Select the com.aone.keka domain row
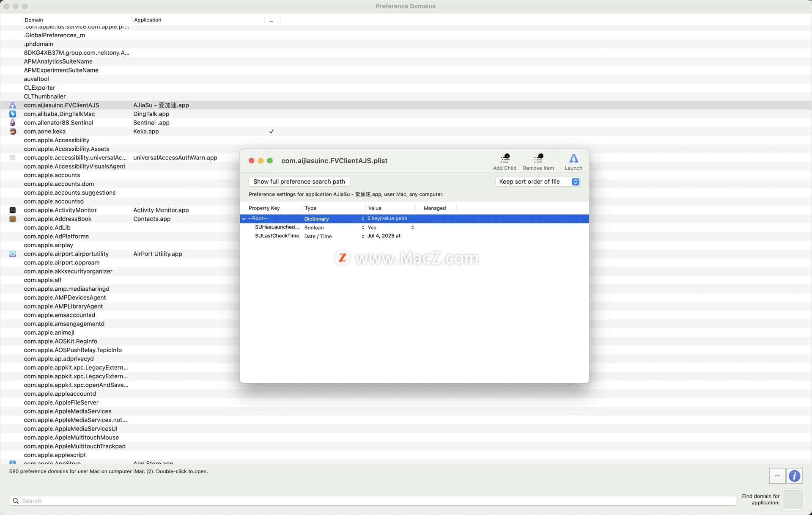Screen dimensions: 812x515 click(406, 132)
